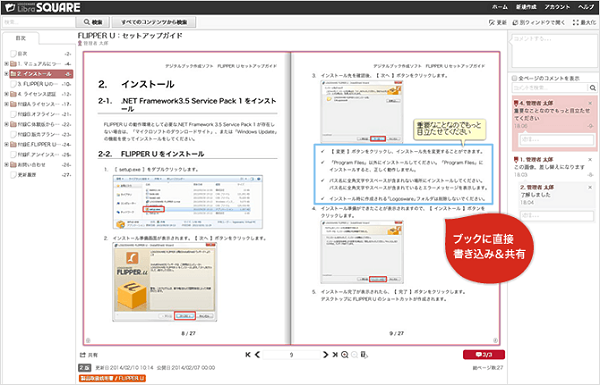Screen dimensions: 600x385
Task: Click the comment search field
Action: (550, 88)
